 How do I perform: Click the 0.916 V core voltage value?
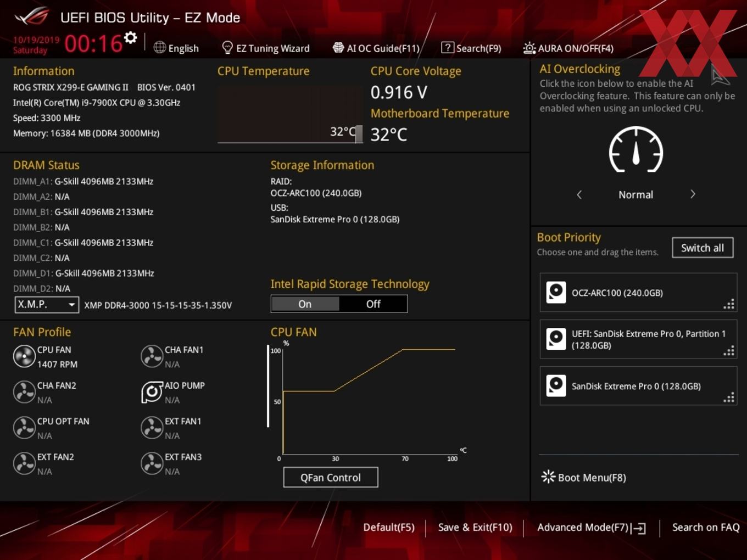(399, 92)
